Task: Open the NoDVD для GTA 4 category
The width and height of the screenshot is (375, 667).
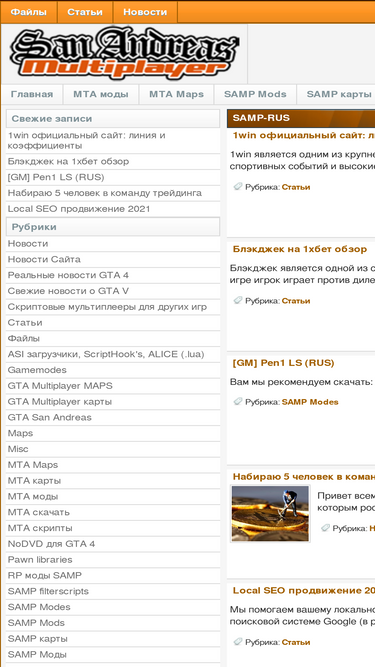Action: 51,544
